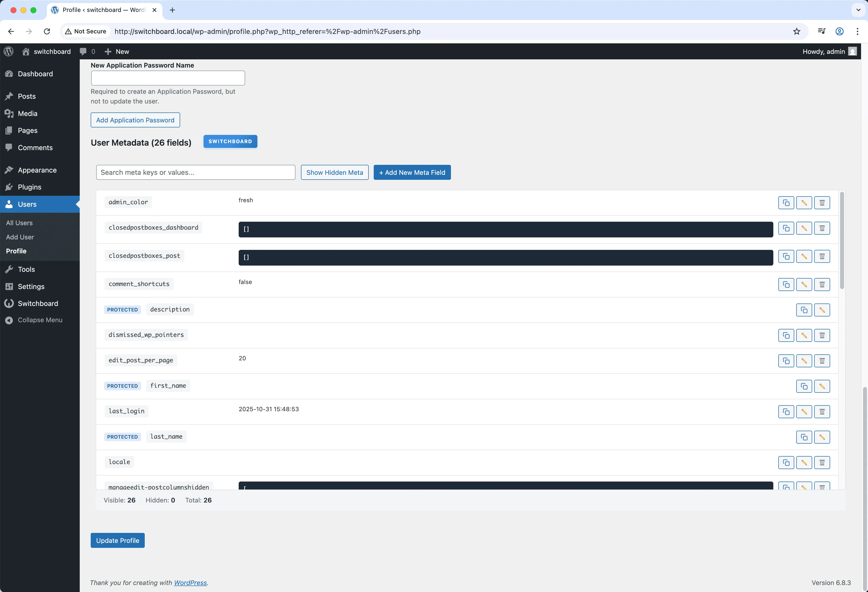
Task: Delete the edit_post_per_page field
Action: [822, 361]
